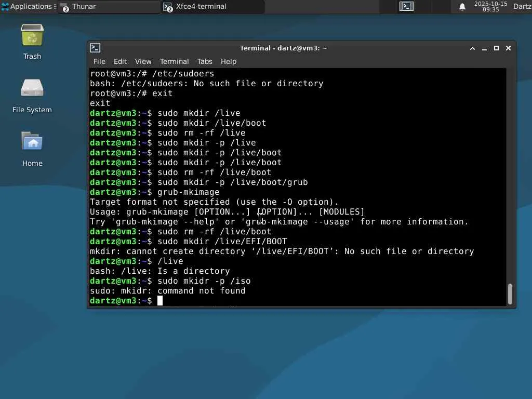Maximize the Terminal window
532x399 pixels.
tap(496, 48)
